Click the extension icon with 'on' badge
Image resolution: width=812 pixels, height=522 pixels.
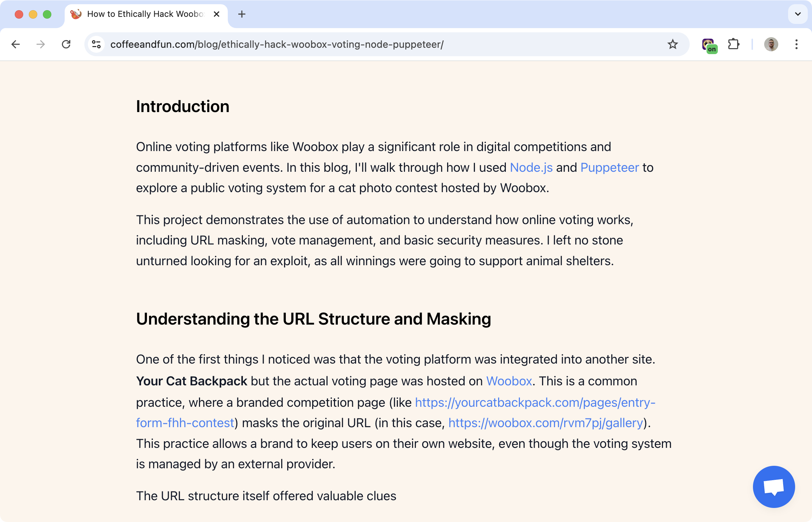pos(709,45)
